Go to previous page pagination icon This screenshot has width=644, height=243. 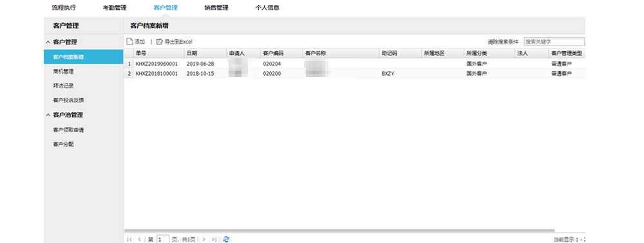pos(140,239)
